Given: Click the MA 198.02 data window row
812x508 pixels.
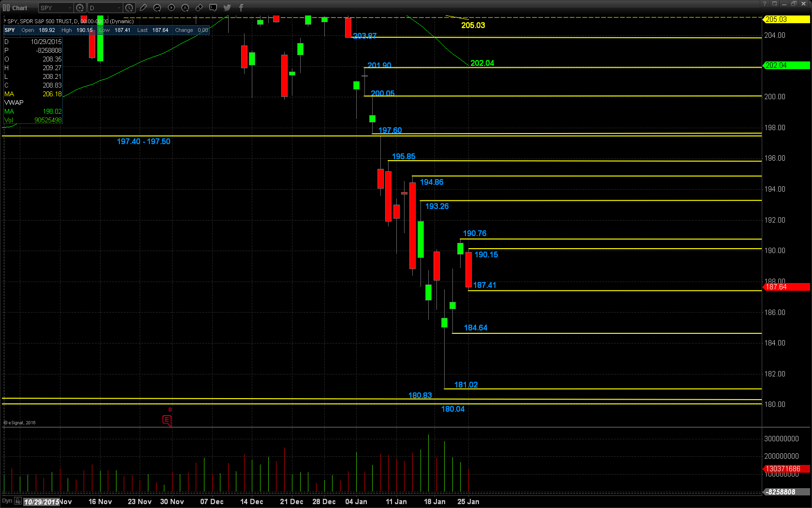Looking at the screenshot, I should tap(33, 111).
